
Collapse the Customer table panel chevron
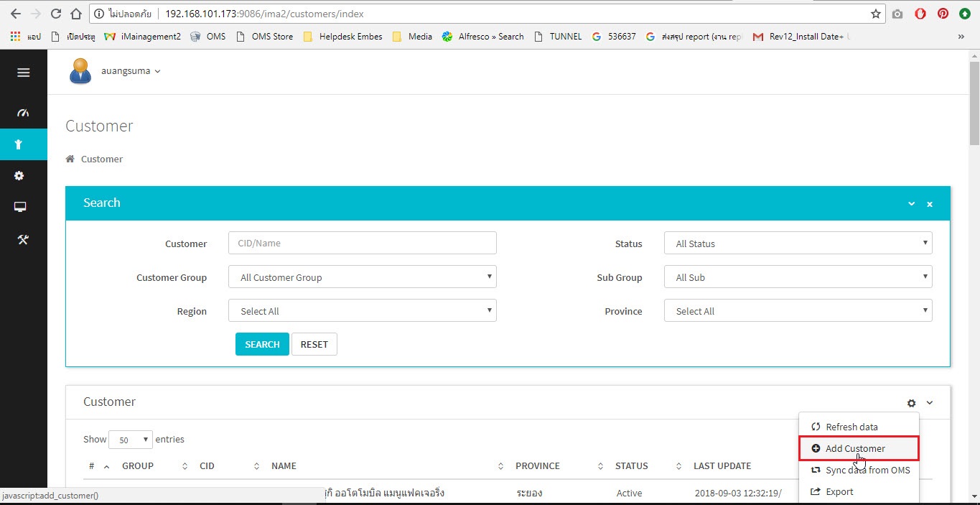click(x=930, y=403)
